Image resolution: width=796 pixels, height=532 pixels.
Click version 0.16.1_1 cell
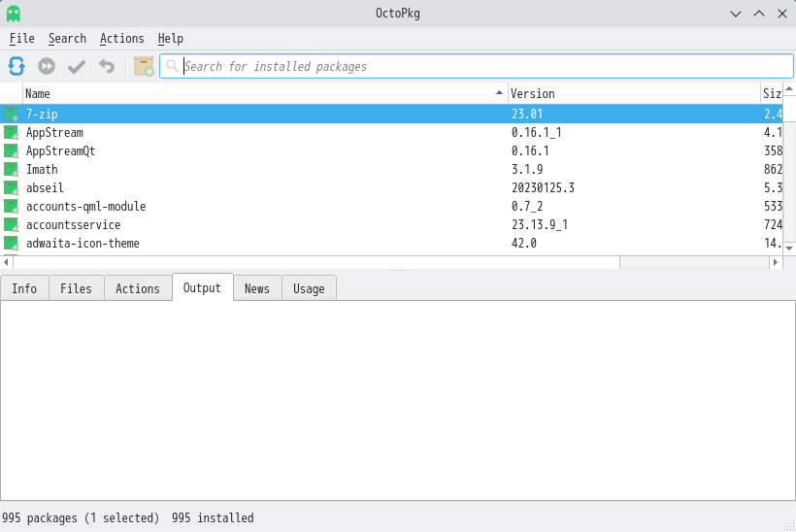pyautogui.click(x=536, y=132)
